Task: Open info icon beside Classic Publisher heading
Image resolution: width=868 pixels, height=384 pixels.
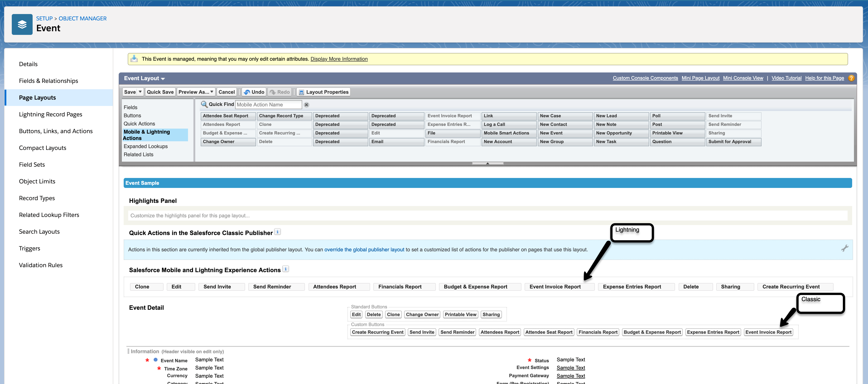Action: pos(277,232)
